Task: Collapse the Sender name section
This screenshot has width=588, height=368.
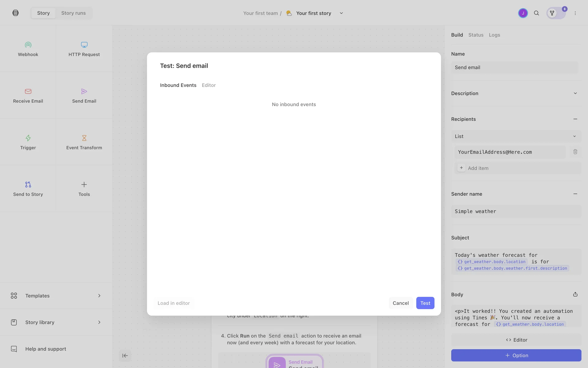Action: tap(575, 194)
